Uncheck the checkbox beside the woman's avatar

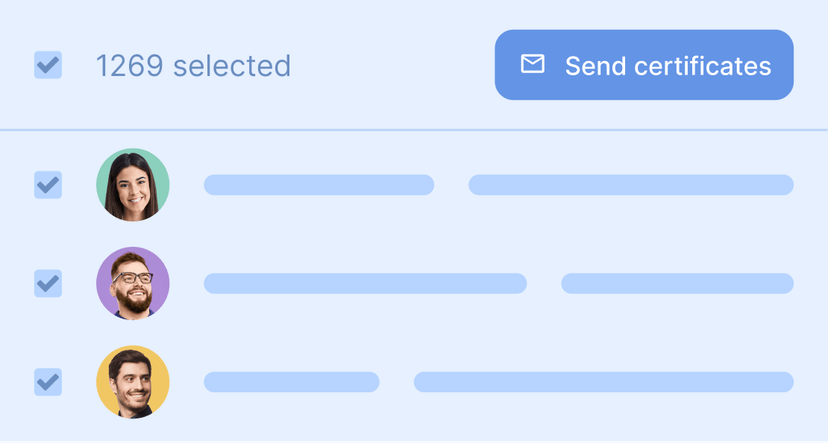click(x=48, y=185)
